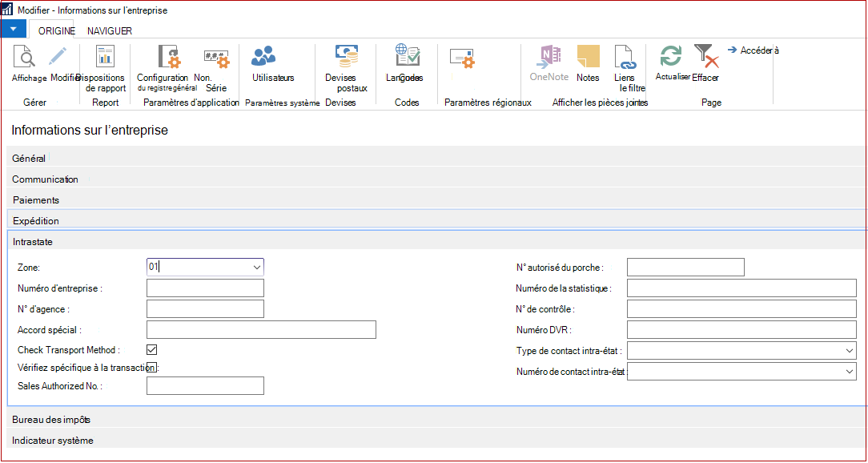868x463 pixels.
Task: Open Numéro de contact intra-état dropdown
Action: [x=850, y=372]
